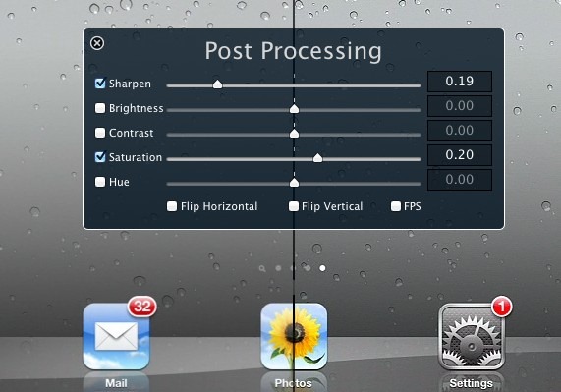Viewport: 561px width, 392px height.
Task: Open the Settings gear icon
Action: point(472,337)
